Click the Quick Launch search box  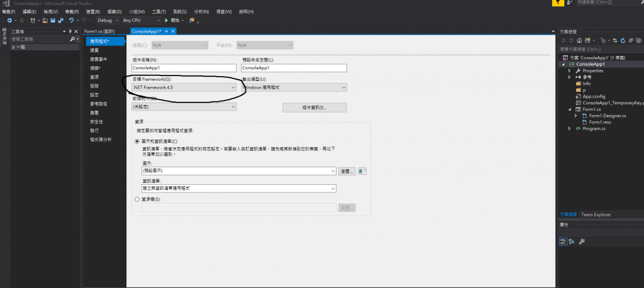click(610, 3)
